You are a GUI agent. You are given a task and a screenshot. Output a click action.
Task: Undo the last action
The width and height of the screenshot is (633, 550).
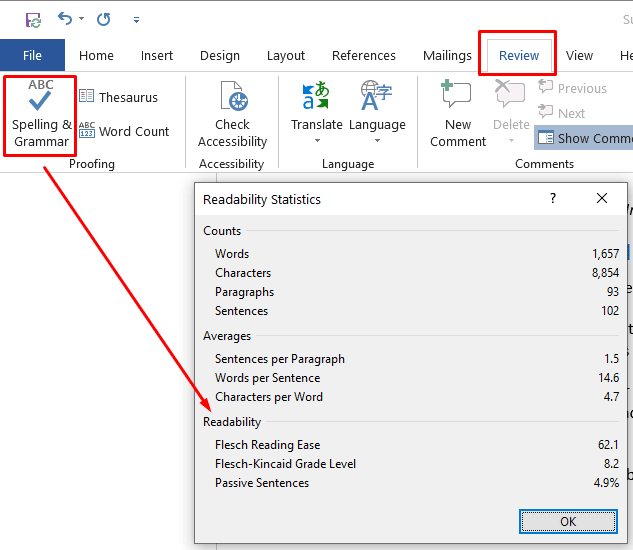point(65,19)
